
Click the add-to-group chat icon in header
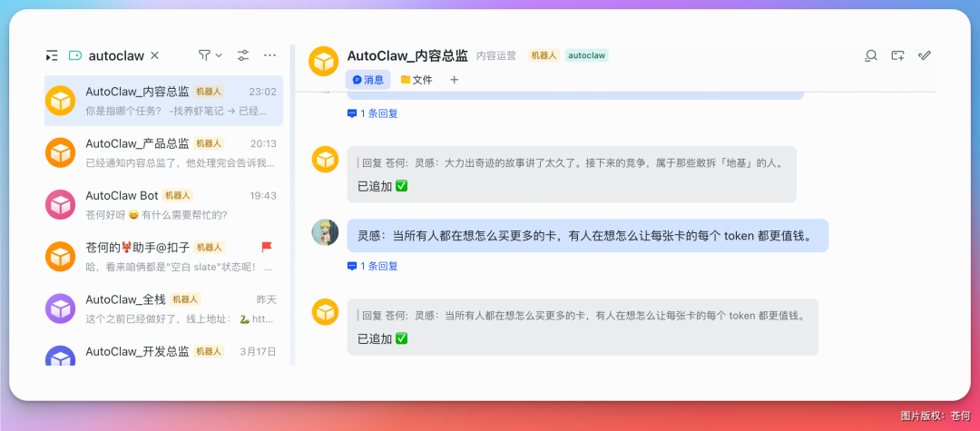pos(897,55)
